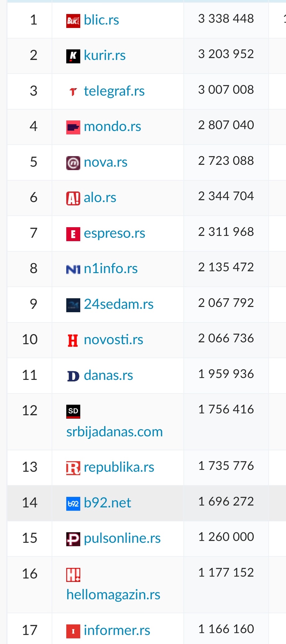Click the Novosti red H favicon

point(73,340)
